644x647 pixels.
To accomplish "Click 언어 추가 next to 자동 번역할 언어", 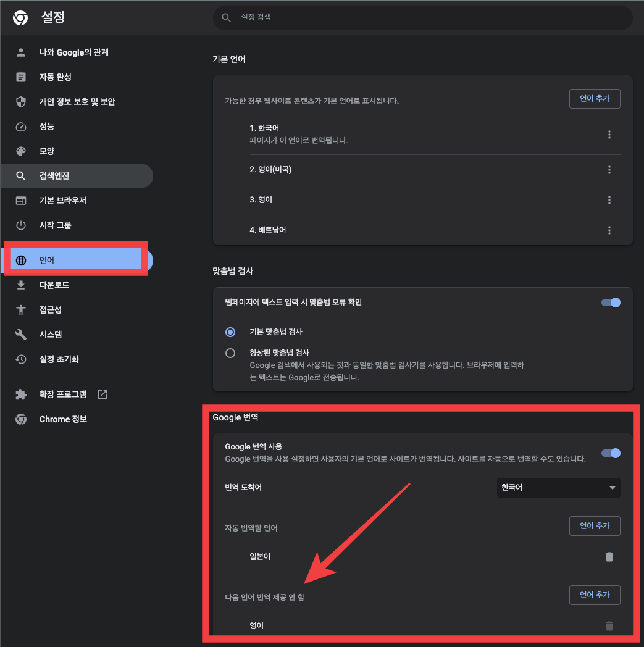I will click(x=595, y=526).
